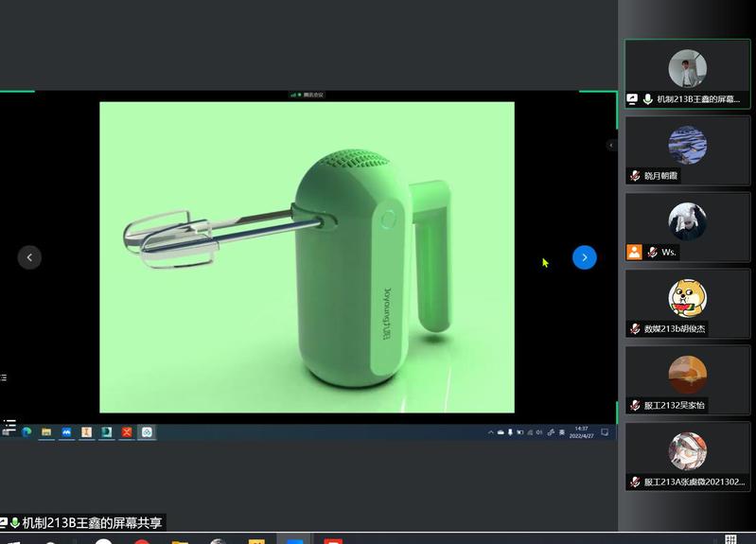
Task: Click the green microphone icon on 王鑫's tile
Action: [x=648, y=99]
